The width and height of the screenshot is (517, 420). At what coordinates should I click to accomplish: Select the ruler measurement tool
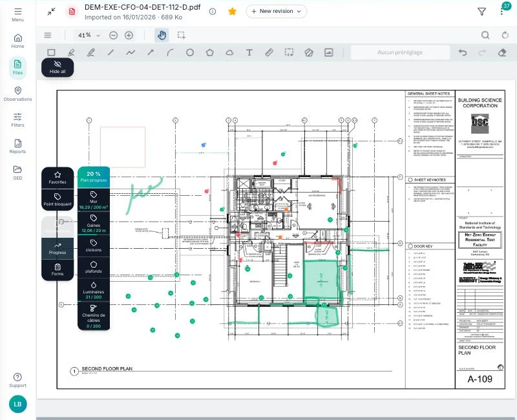[269, 52]
